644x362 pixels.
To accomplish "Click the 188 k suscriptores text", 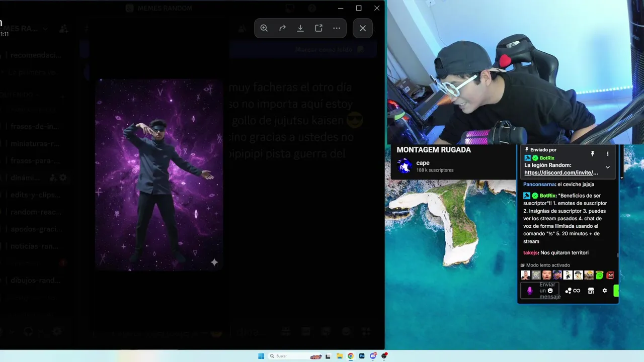I will tap(435, 170).
